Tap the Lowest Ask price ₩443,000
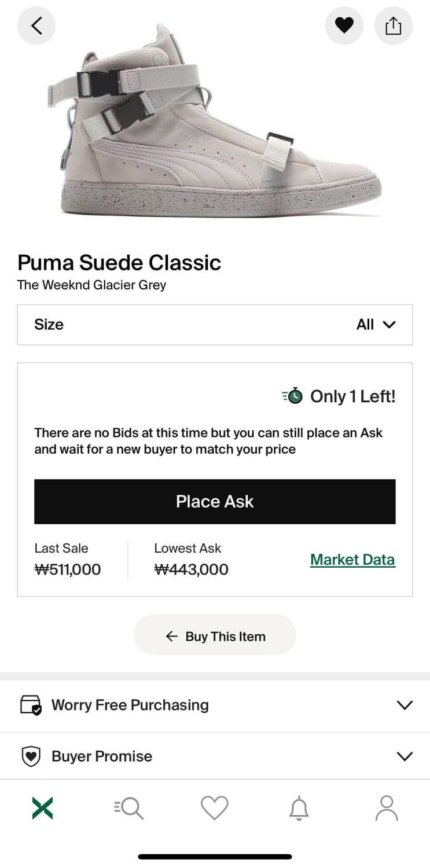Viewport: 430px width, 868px height. pyautogui.click(x=192, y=569)
